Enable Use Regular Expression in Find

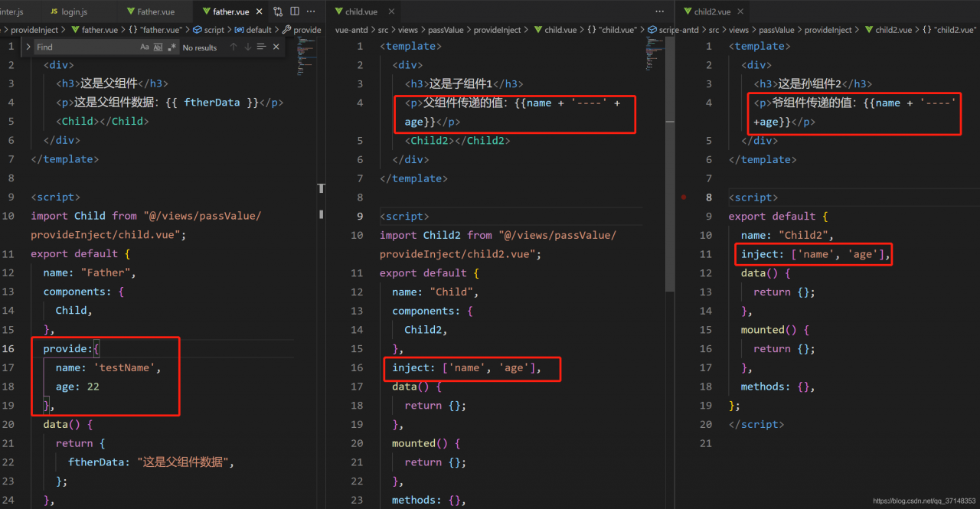171,47
